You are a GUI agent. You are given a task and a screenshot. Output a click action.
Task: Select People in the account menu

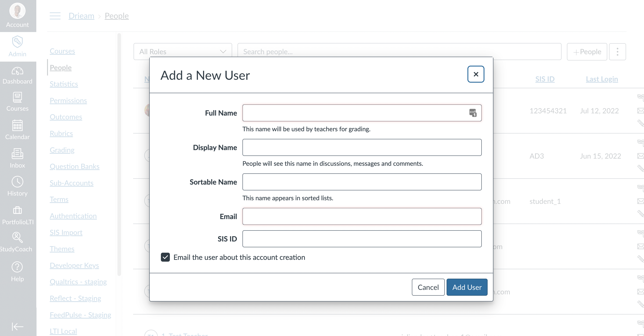[61, 67]
